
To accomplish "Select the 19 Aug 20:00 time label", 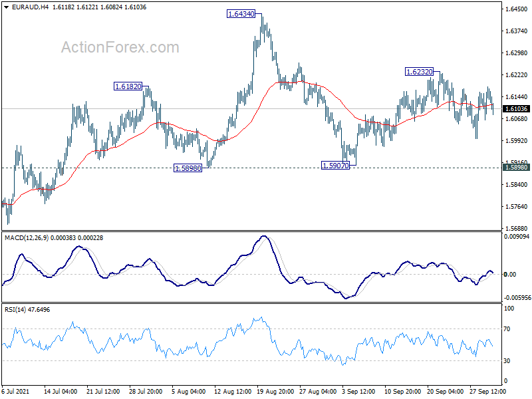I will pos(275,392).
